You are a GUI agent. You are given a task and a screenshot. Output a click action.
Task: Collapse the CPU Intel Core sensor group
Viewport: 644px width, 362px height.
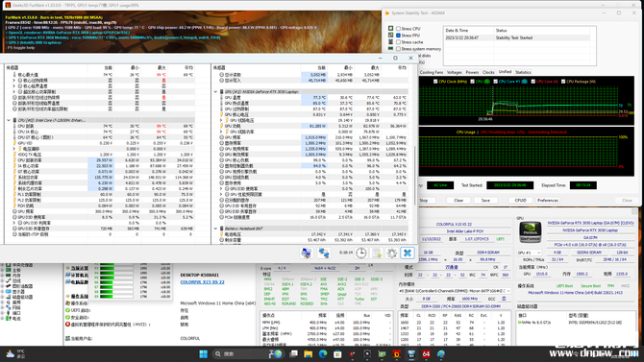9,120
